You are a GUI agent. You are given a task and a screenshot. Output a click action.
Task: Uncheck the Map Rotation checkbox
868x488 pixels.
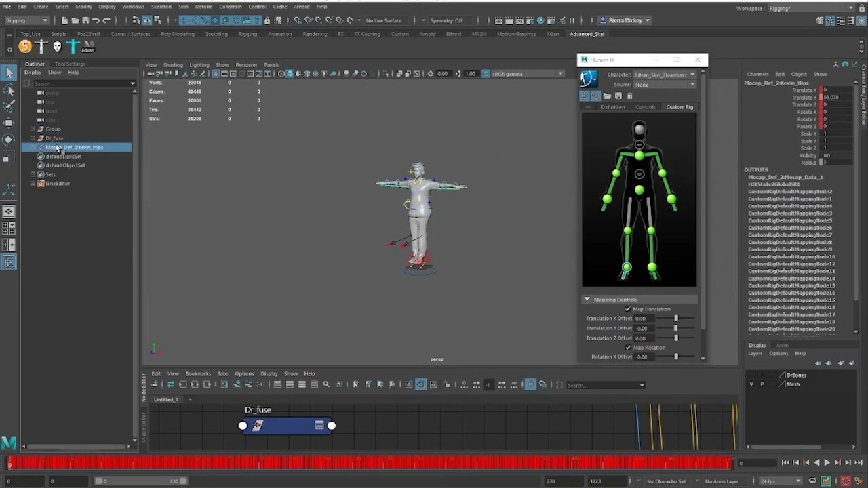628,348
